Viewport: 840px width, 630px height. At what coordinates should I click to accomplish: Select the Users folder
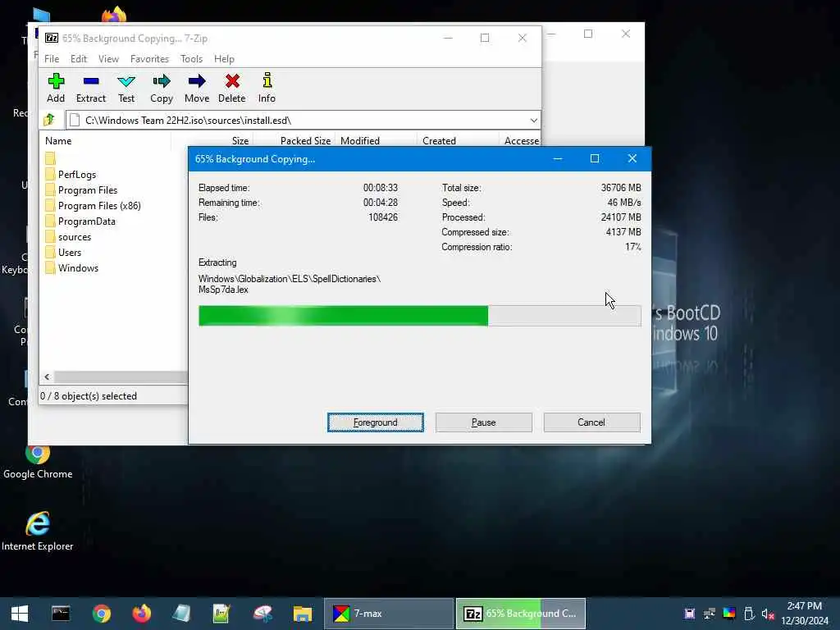click(69, 253)
